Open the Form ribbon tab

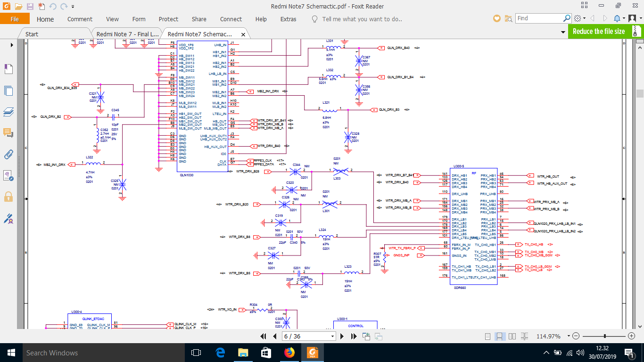tap(139, 19)
